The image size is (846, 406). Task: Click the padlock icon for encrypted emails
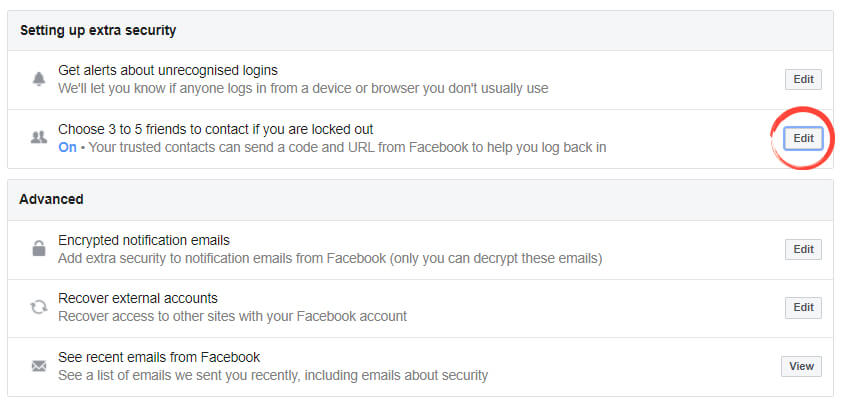click(38, 249)
